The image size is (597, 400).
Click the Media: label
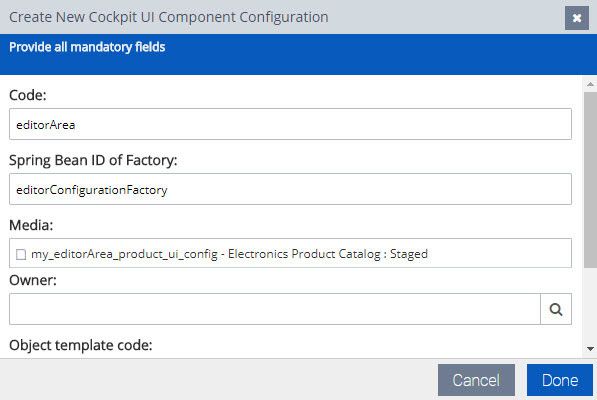coord(31,225)
